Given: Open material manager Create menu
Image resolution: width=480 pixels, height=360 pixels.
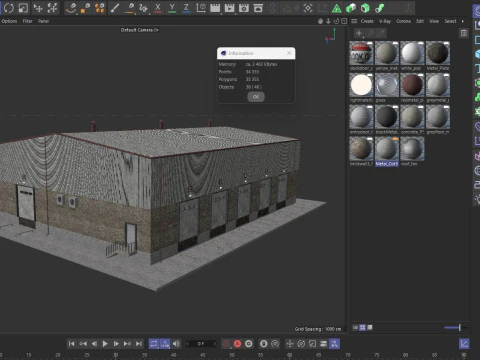Looking at the screenshot, I should pyautogui.click(x=367, y=21).
